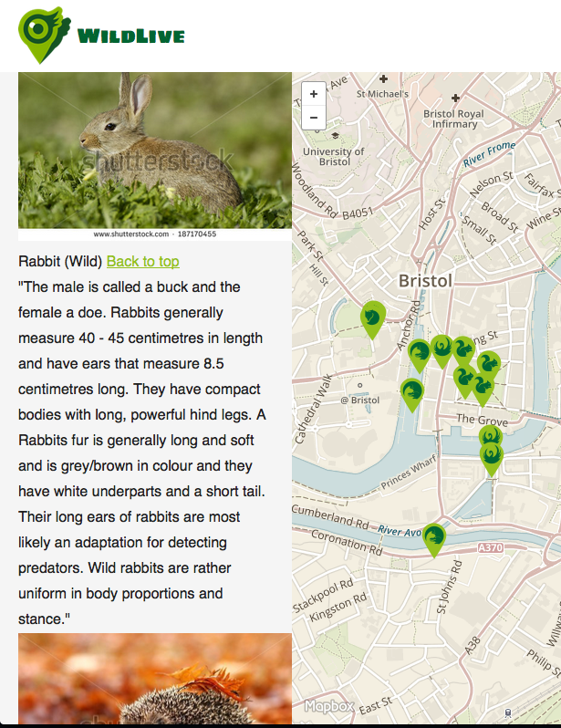
Task: Click the River Frome label
Action: pyautogui.click(x=490, y=153)
